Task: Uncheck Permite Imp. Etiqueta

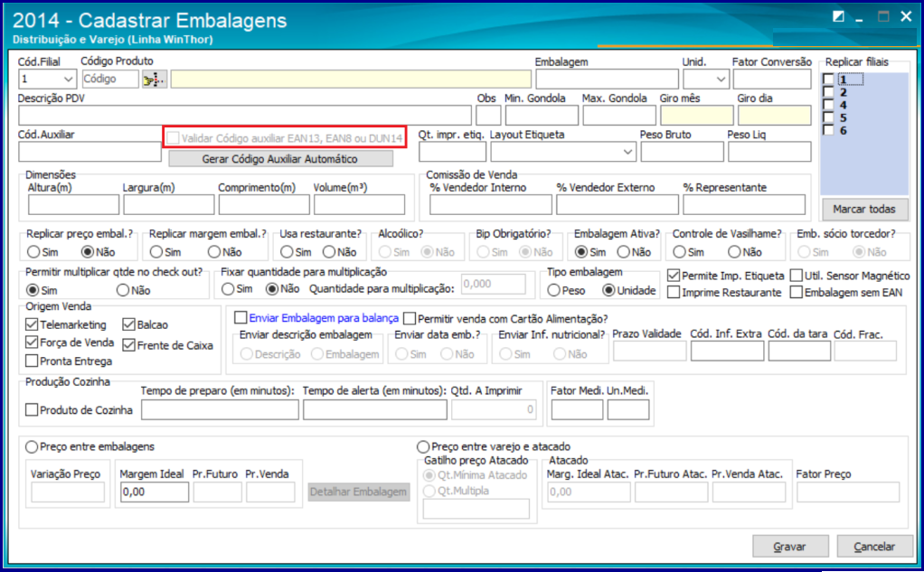Action: point(674,276)
